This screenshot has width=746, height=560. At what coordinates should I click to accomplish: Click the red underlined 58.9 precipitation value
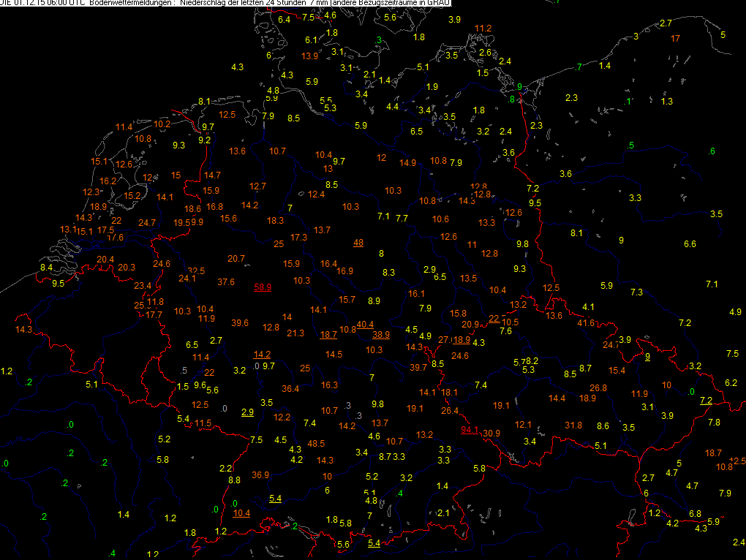coord(263,287)
